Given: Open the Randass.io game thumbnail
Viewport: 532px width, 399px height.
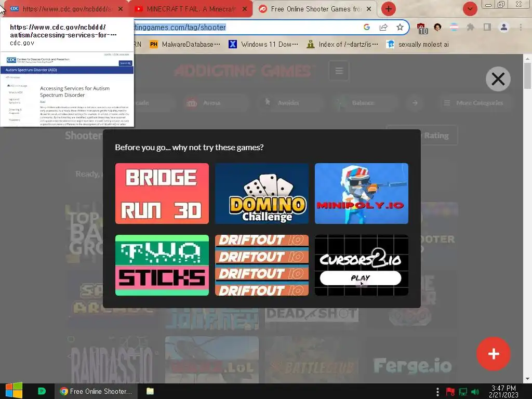Looking at the screenshot, I should [112, 360].
